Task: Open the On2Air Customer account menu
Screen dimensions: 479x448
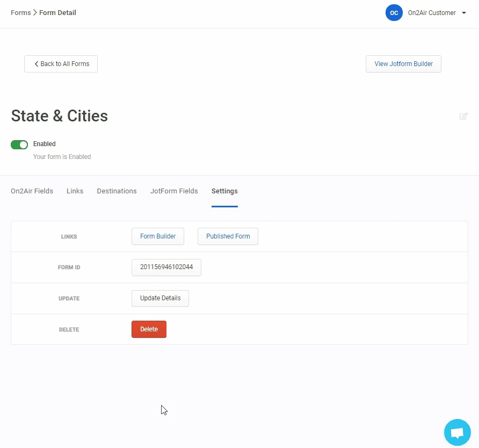Action: (x=432, y=13)
